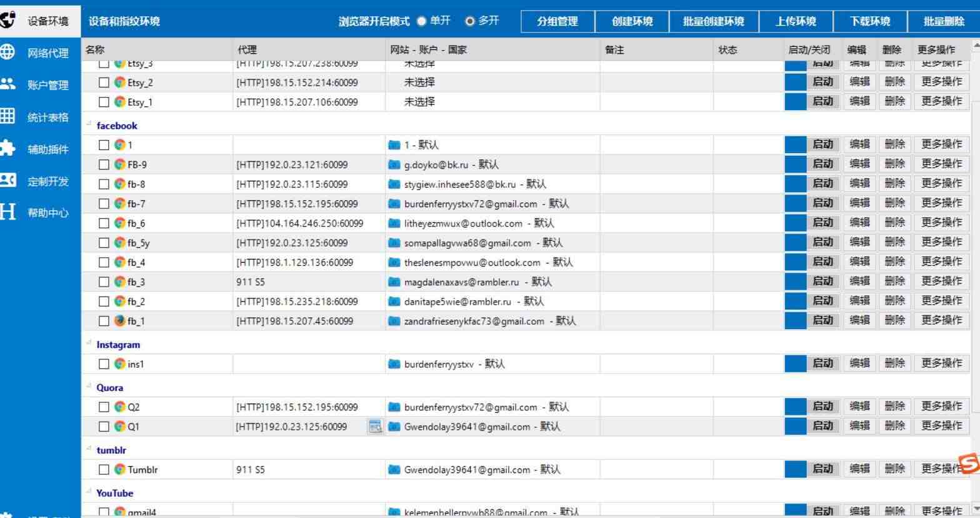Screen dimensions: 980x518
Task: Click proxy text 911 S5 in fb_3 row
Action: click(251, 282)
